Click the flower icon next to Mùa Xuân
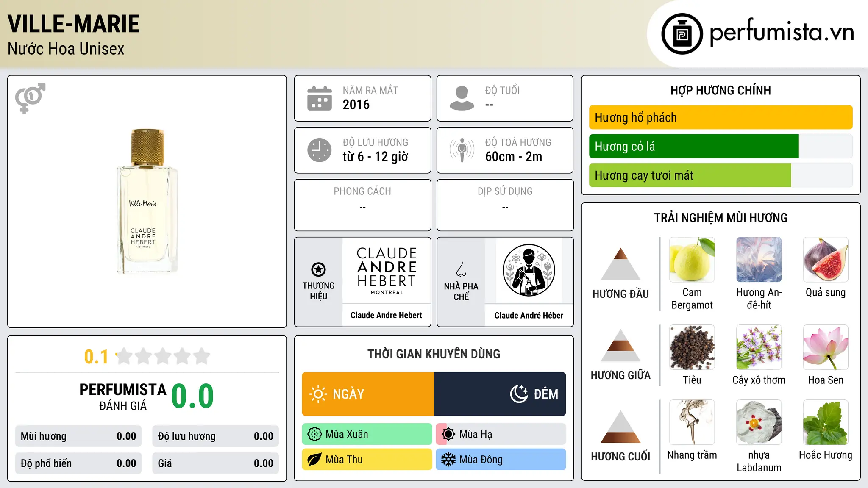Image resolution: width=868 pixels, height=488 pixels. click(x=314, y=434)
